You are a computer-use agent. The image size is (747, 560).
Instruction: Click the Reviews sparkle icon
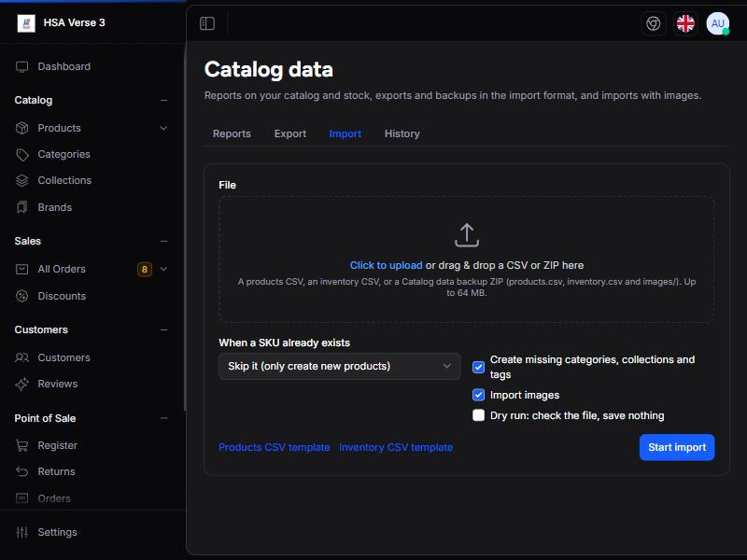point(21,384)
